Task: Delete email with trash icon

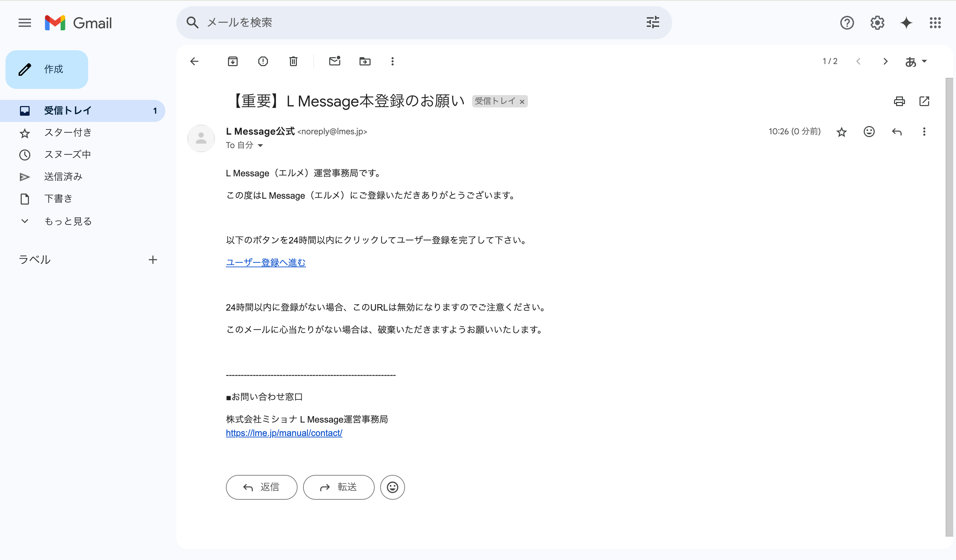Action: pyautogui.click(x=293, y=61)
